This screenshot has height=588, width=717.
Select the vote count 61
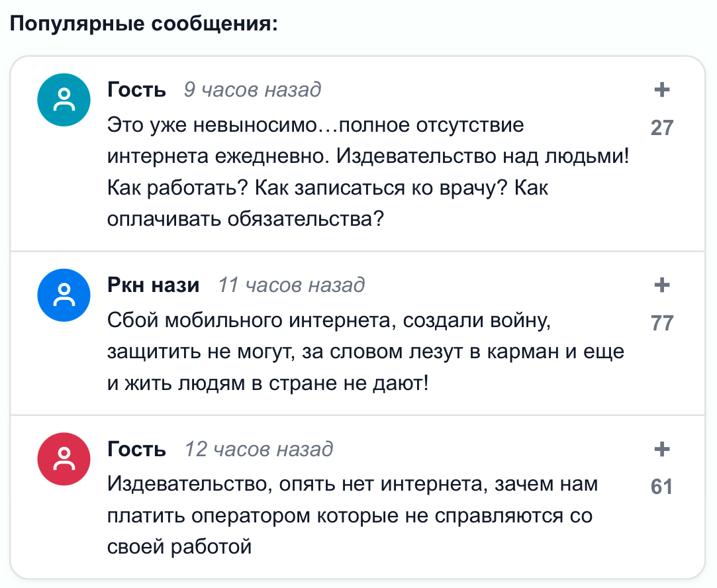661,487
